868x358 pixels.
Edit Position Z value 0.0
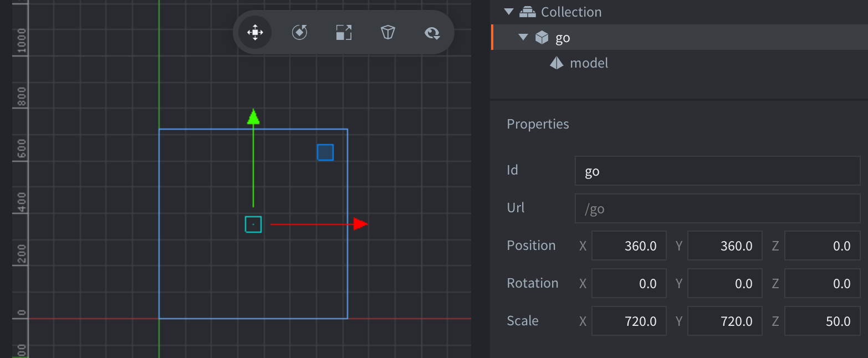coord(822,246)
